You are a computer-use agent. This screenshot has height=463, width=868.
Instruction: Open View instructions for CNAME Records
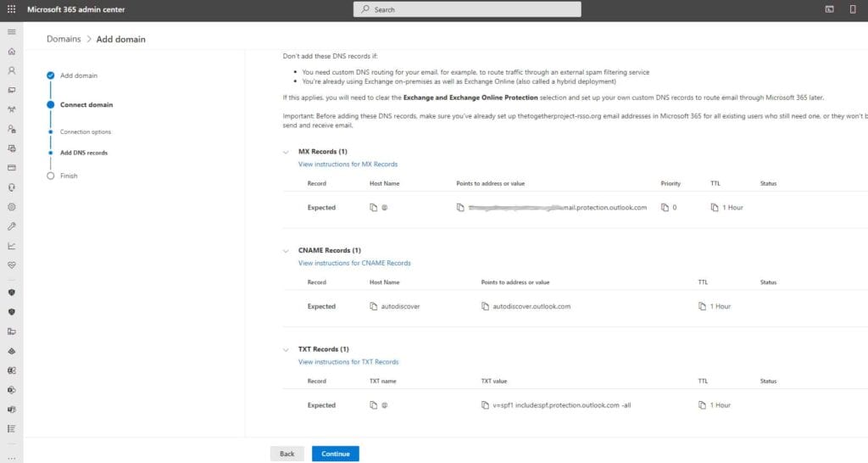[354, 263]
